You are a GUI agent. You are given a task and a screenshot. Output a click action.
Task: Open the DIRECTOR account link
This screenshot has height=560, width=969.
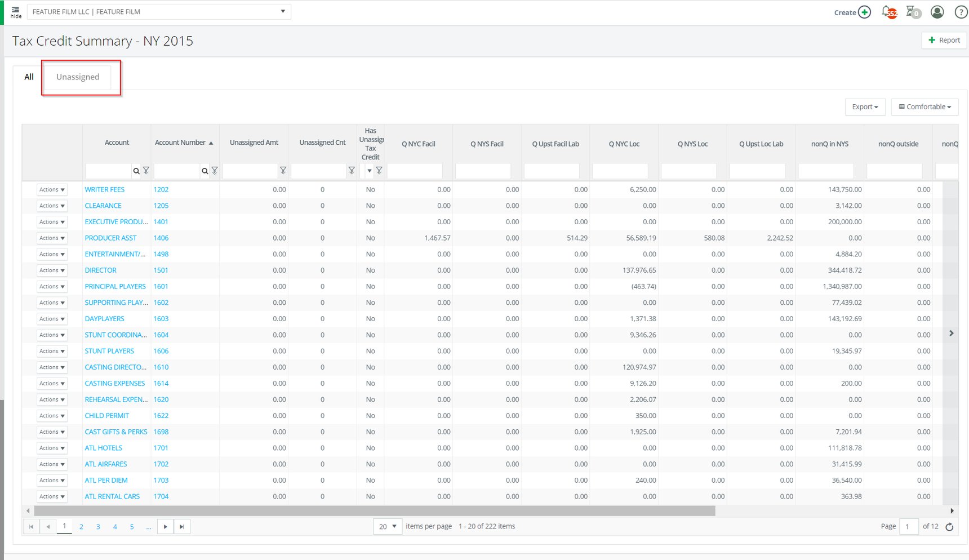pyautogui.click(x=101, y=270)
